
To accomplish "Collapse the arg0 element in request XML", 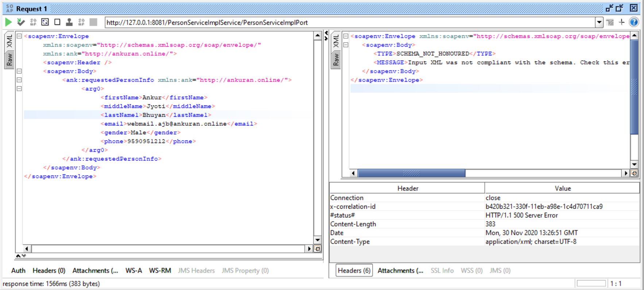I will (x=19, y=89).
